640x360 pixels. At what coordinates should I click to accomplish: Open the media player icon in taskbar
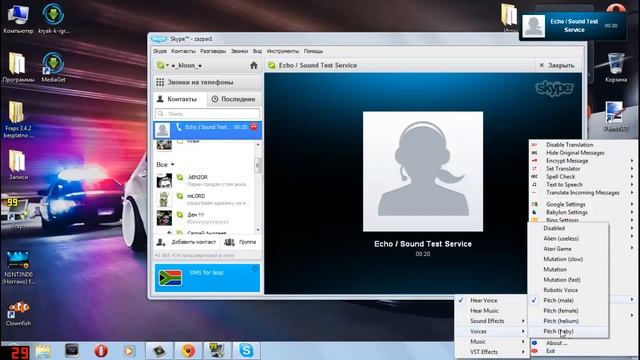(x=129, y=351)
